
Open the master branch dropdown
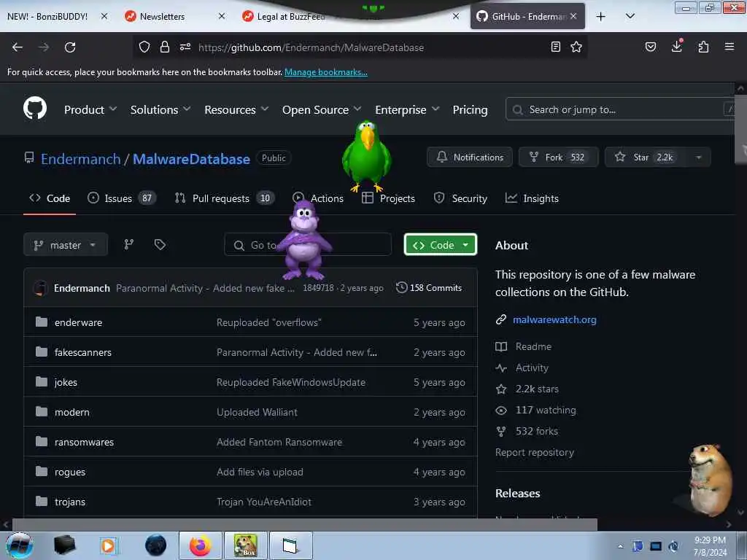click(x=66, y=245)
